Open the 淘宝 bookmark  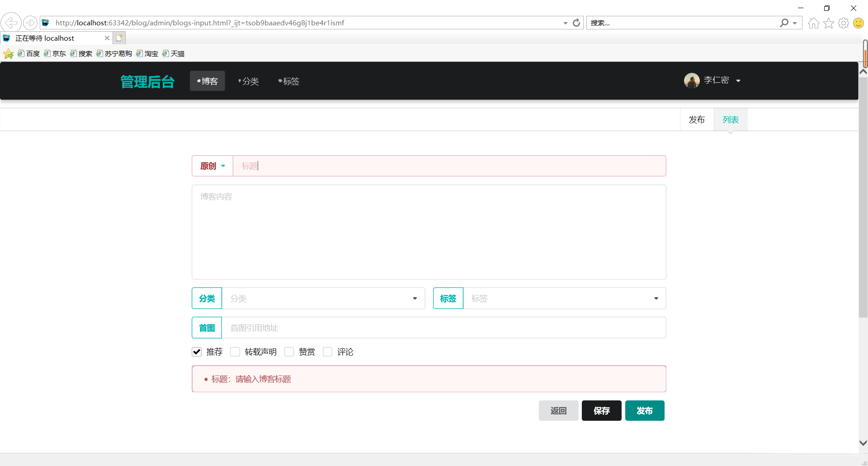coord(147,54)
